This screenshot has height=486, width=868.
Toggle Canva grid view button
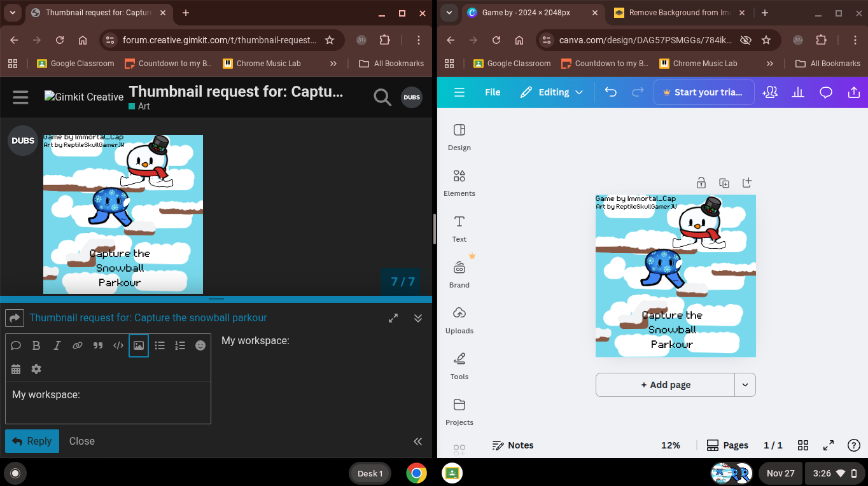point(803,445)
